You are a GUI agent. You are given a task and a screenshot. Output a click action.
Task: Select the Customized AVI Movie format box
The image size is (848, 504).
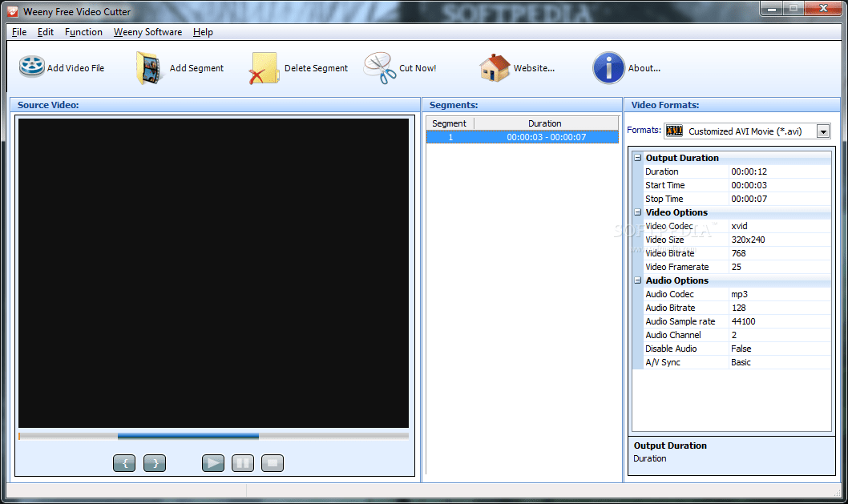tap(748, 131)
